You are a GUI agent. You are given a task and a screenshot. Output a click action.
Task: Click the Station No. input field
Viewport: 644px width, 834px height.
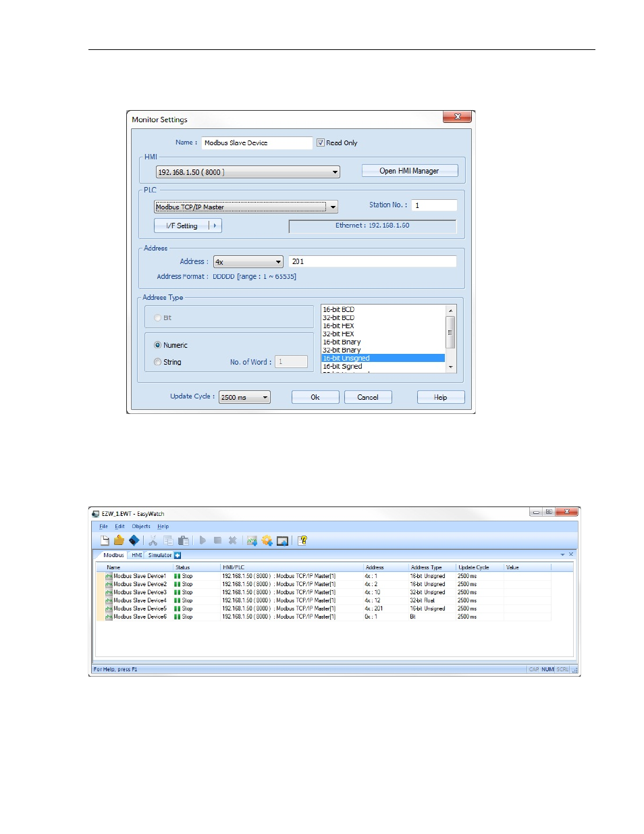(x=434, y=205)
